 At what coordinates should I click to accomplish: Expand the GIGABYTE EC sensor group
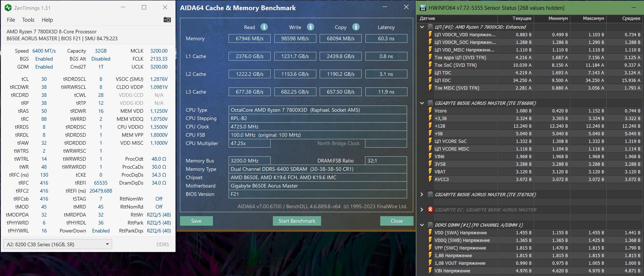(422, 210)
